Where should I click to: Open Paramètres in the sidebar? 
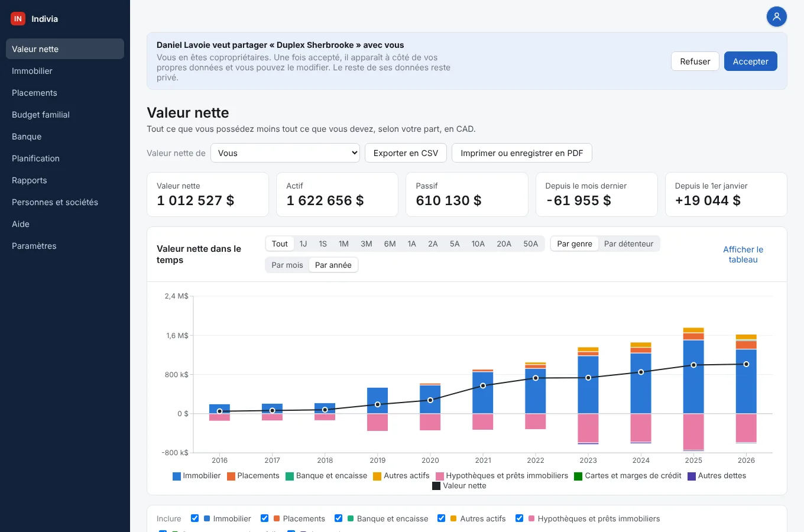pos(65,246)
